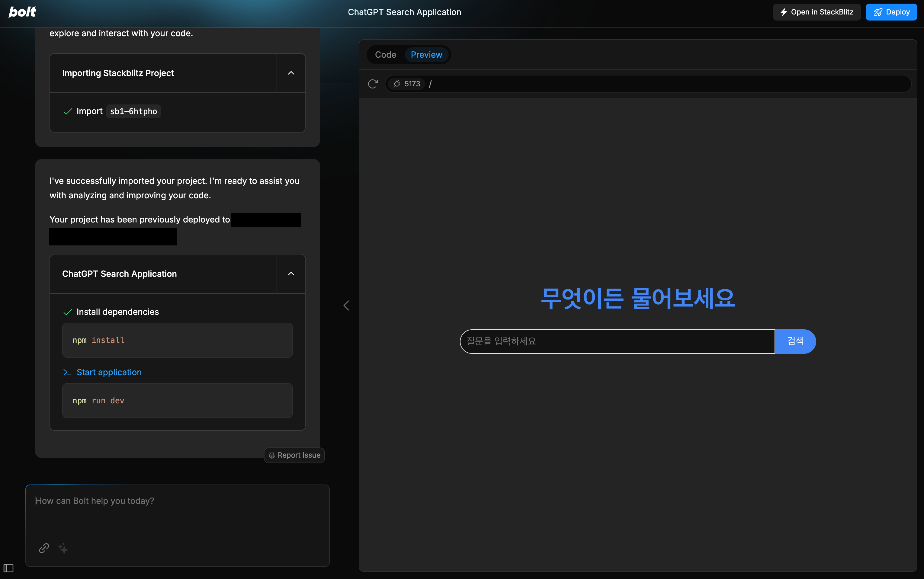
Task: Select the Preview tab
Action: tap(426, 54)
